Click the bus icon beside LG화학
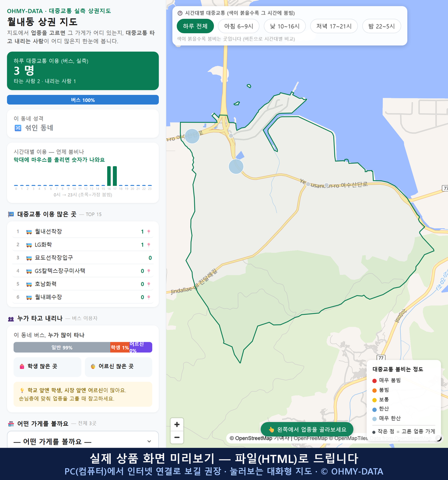Image resolution: width=448 pixels, height=480 pixels. click(29, 245)
